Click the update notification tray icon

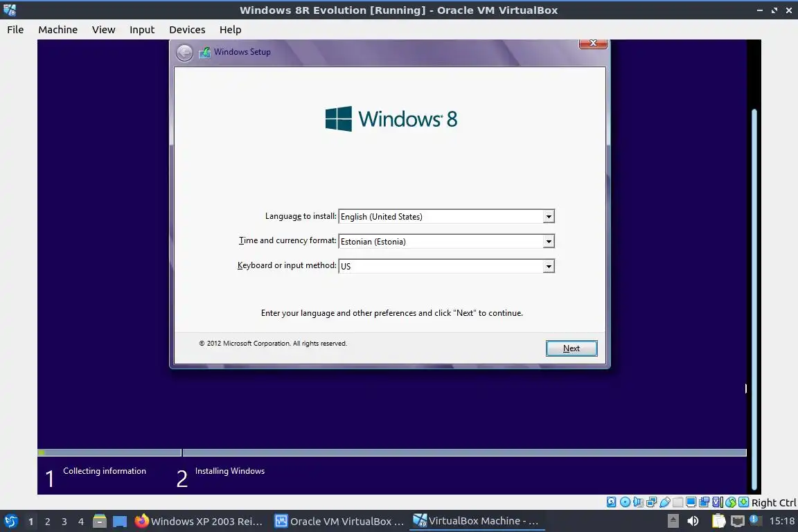pyautogui.click(x=755, y=520)
